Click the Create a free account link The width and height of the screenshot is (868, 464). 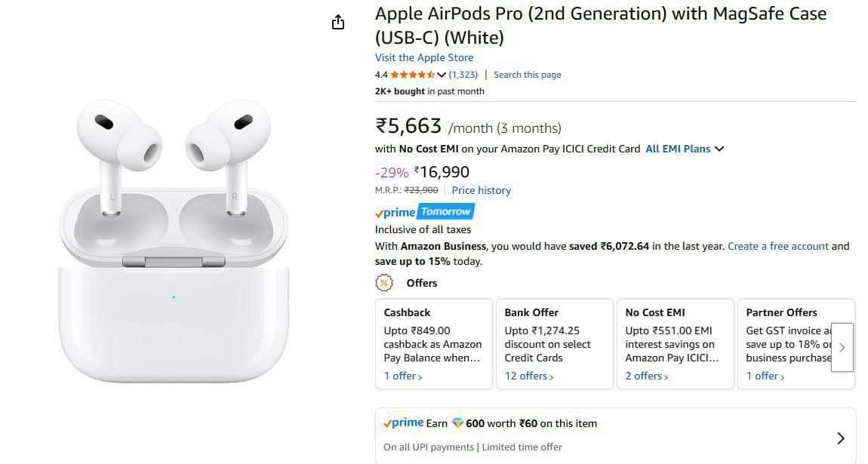point(778,246)
